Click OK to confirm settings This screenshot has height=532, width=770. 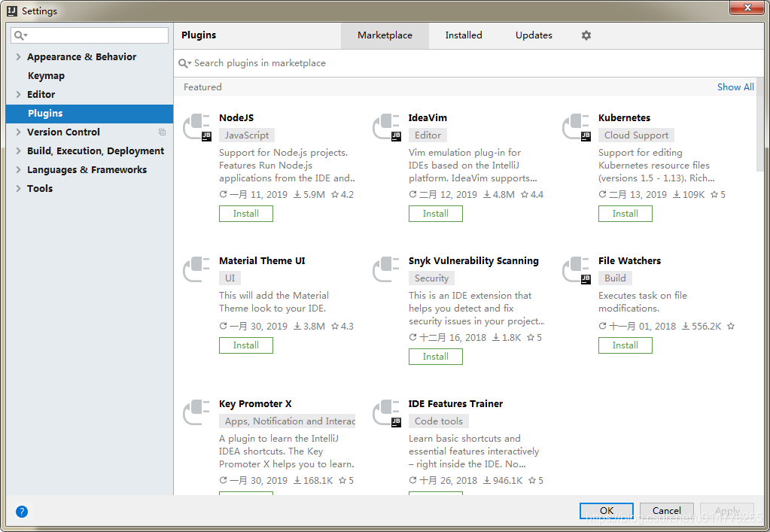click(607, 510)
